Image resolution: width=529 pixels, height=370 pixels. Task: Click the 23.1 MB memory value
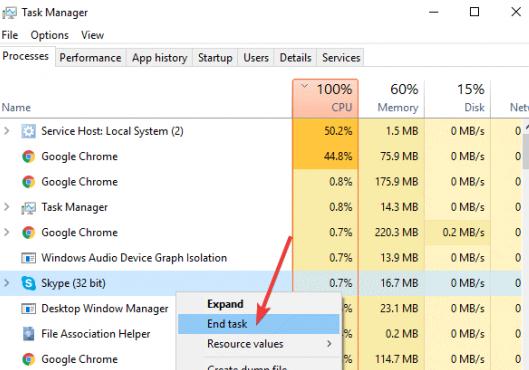tap(399, 308)
